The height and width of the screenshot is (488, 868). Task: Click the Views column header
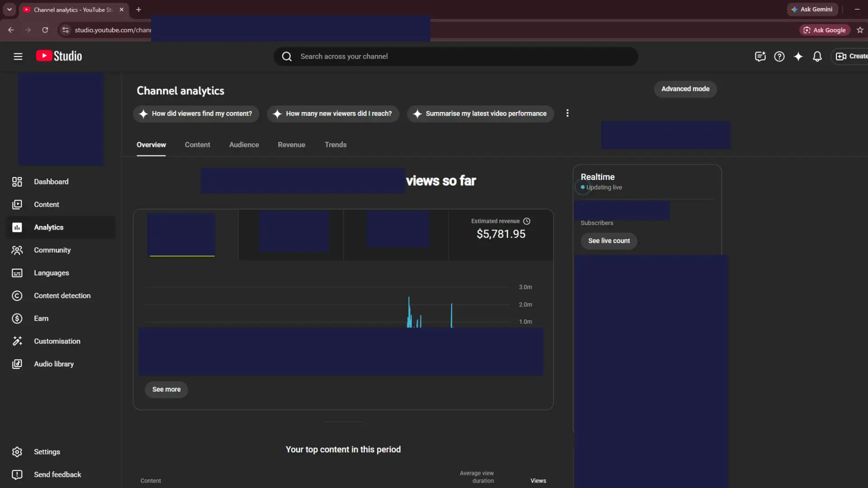pyautogui.click(x=538, y=481)
